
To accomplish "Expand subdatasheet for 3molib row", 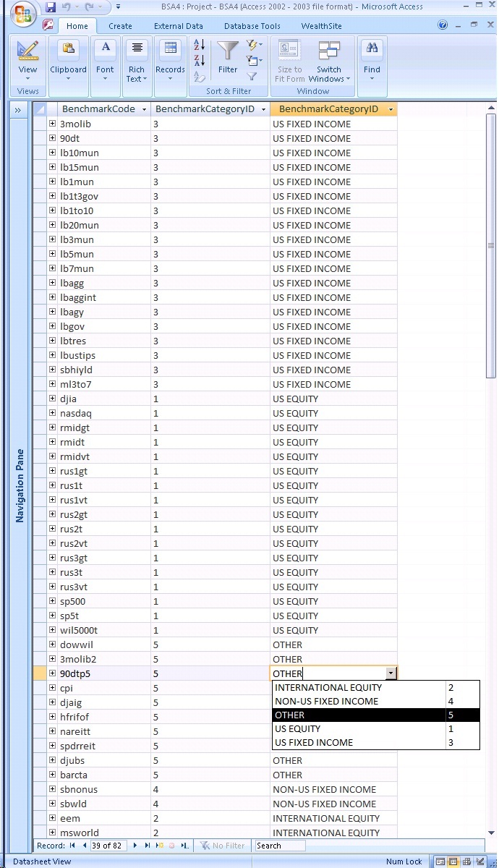I will pos(52,124).
